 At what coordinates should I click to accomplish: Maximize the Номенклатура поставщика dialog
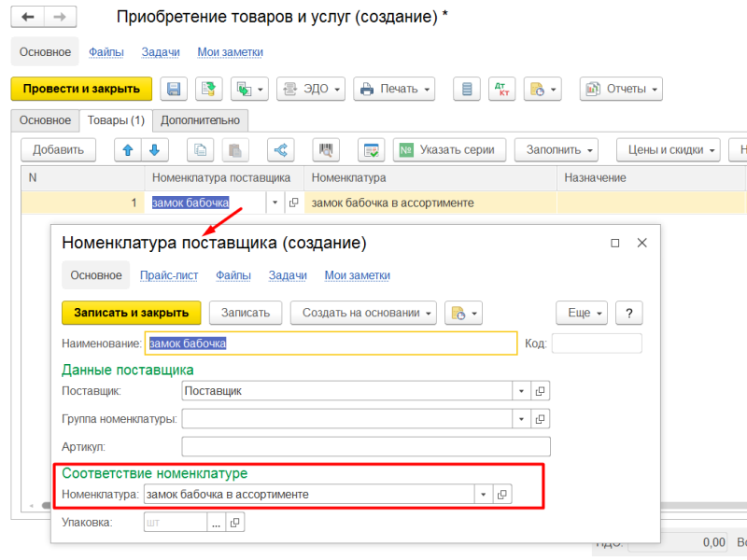615,244
